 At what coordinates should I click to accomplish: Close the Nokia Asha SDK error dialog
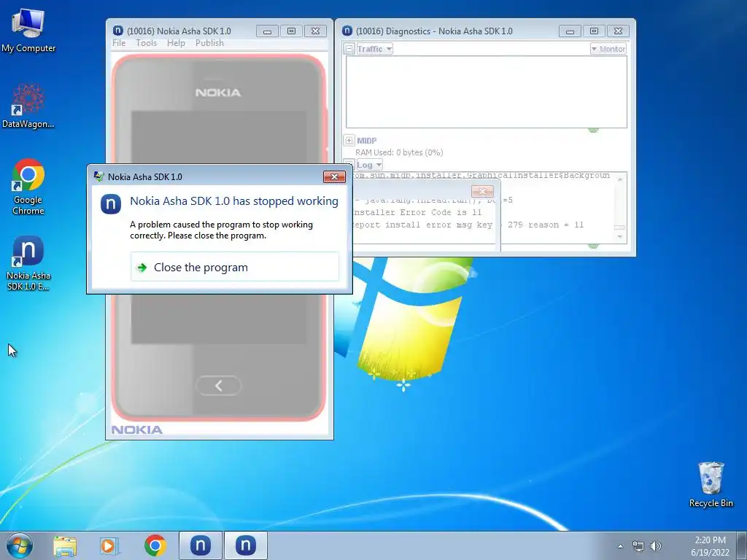tap(334, 176)
